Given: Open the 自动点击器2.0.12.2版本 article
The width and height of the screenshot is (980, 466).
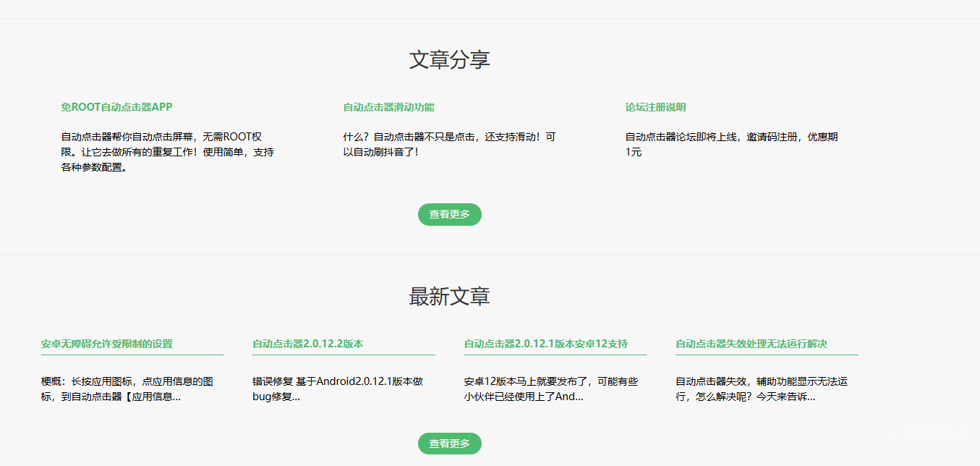Looking at the screenshot, I should coord(307,344).
